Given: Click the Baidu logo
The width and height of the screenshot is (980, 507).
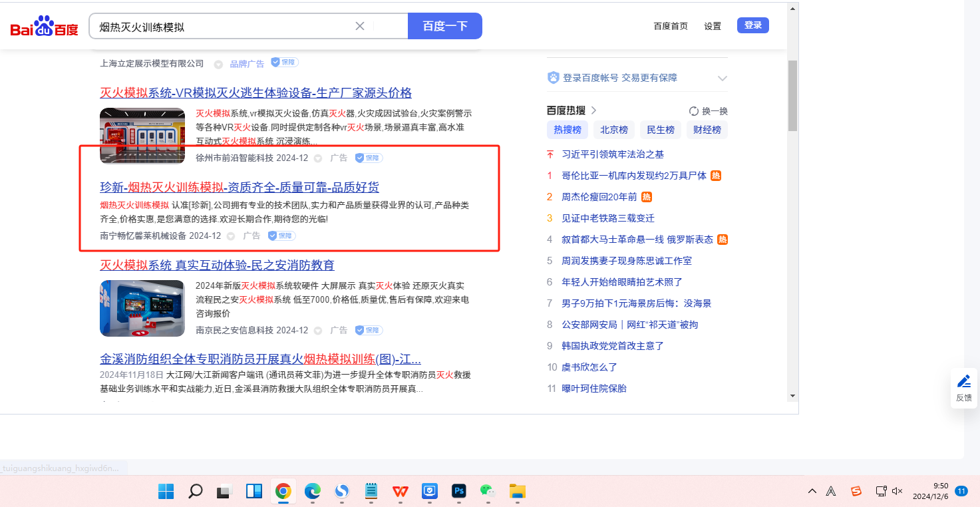Looking at the screenshot, I should [x=44, y=27].
